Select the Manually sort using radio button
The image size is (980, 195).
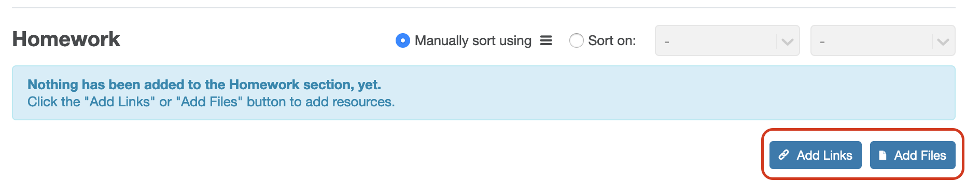point(403,40)
